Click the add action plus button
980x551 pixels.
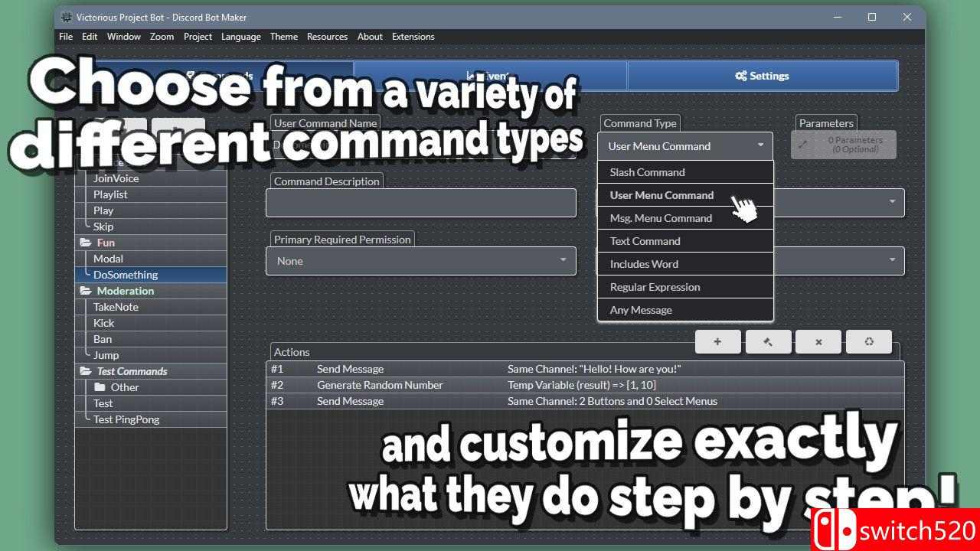(x=717, y=341)
